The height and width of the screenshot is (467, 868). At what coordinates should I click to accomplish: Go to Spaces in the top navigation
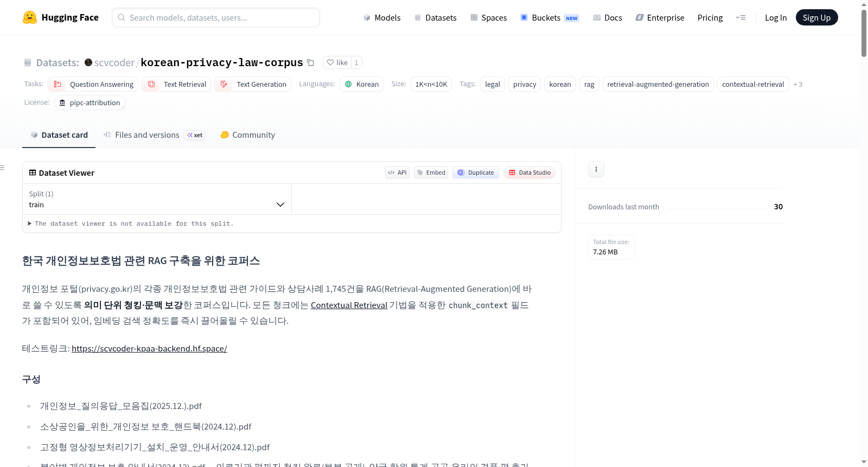pyautogui.click(x=489, y=18)
